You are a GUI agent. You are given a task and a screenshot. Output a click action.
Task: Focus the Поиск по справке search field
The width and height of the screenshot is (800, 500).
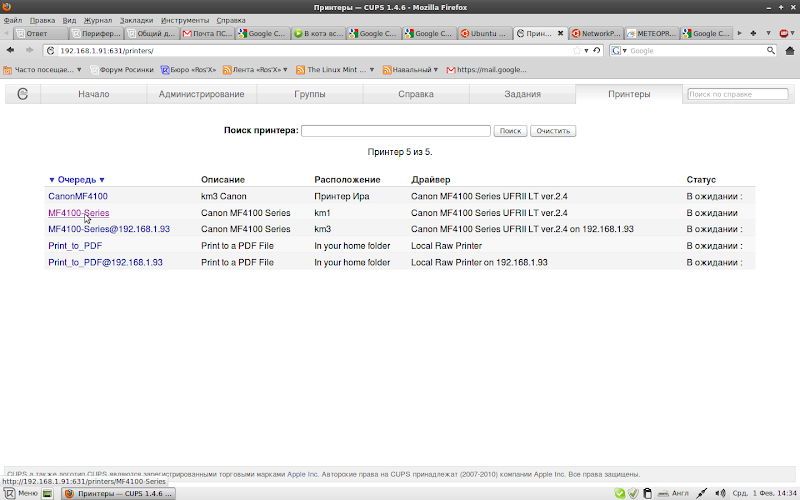click(x=738, y=94)
